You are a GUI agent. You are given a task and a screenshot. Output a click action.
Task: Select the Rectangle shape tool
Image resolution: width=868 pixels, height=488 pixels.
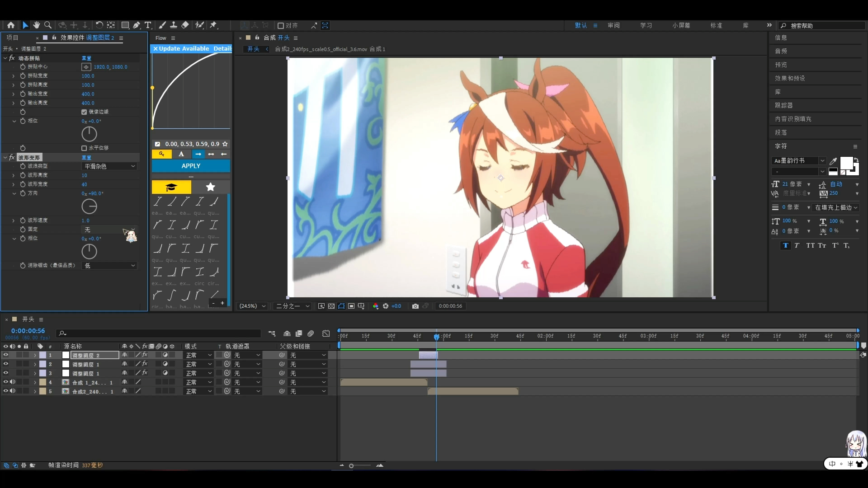[125, 25]
